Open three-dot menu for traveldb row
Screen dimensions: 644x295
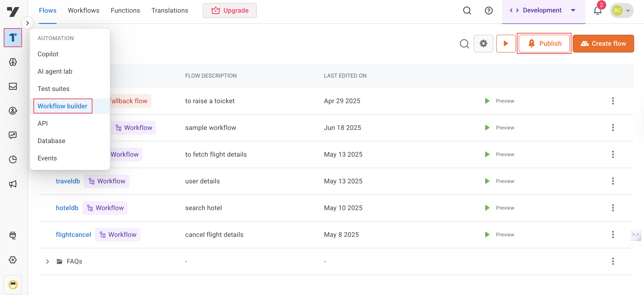click(x=613, y=181)
